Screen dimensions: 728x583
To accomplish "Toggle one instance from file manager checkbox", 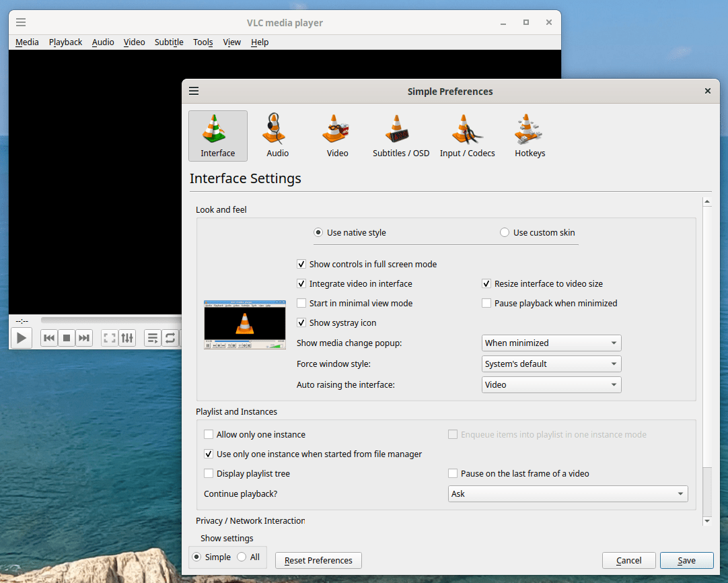I will click(313, 454).
